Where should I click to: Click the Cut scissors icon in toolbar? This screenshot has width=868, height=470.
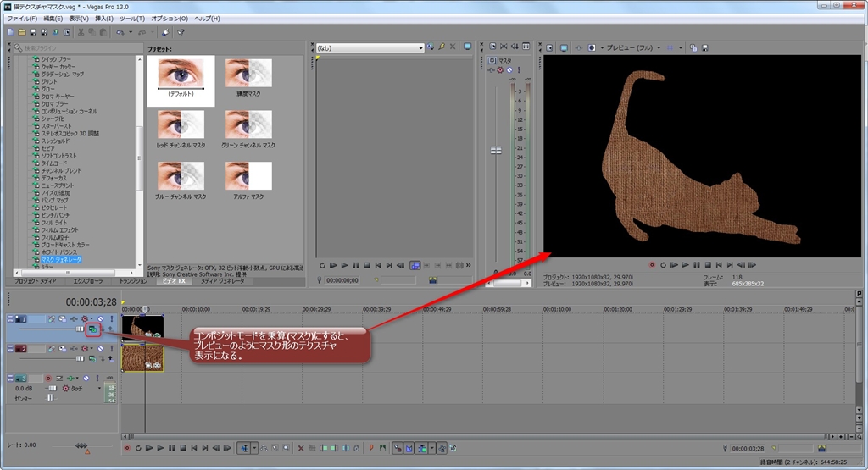point(81,32)
